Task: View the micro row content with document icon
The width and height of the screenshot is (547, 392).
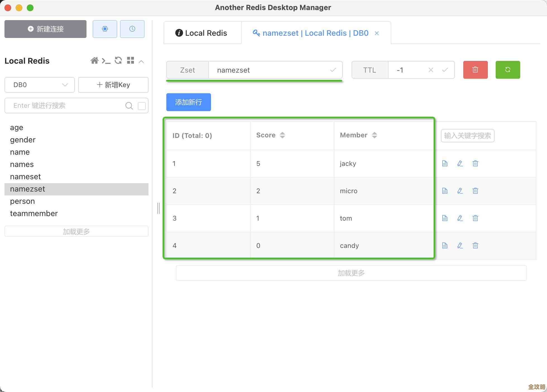Action: pos(445,191)
